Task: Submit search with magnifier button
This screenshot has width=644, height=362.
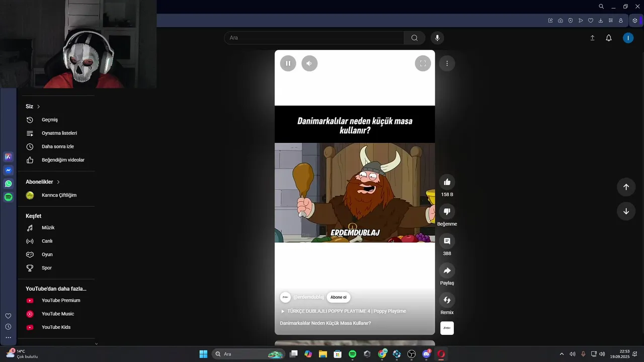Action: click(x=415, y=38)
